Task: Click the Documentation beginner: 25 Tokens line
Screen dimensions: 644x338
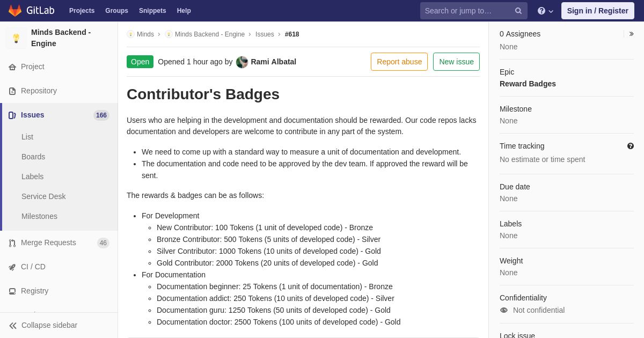Action: coord(275,286)
